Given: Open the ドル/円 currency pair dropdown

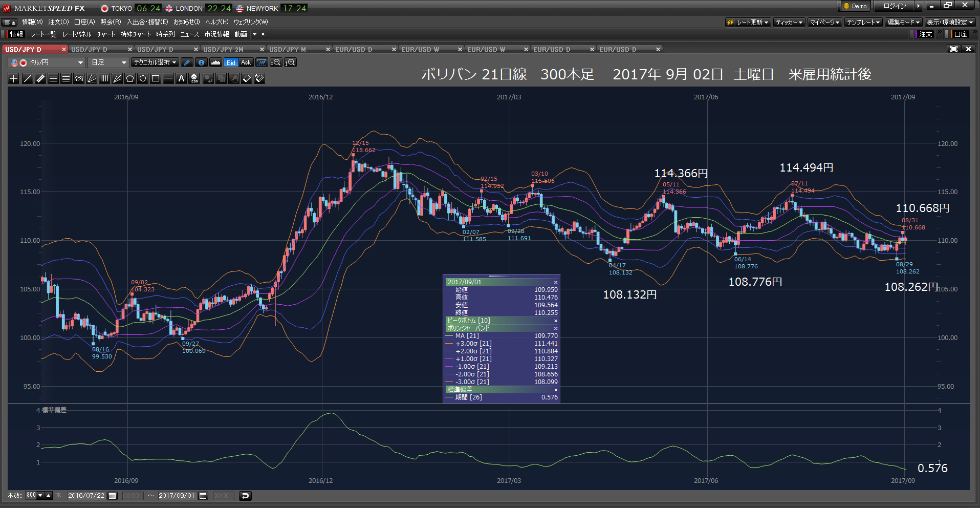Looking at the screenshot, I should pos(47,62).
